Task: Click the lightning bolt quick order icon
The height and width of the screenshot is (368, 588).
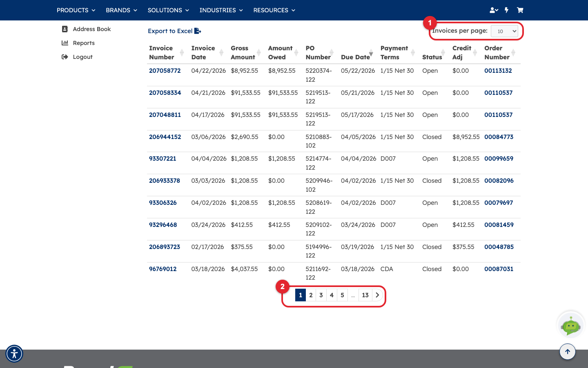Action: point(507,10)
